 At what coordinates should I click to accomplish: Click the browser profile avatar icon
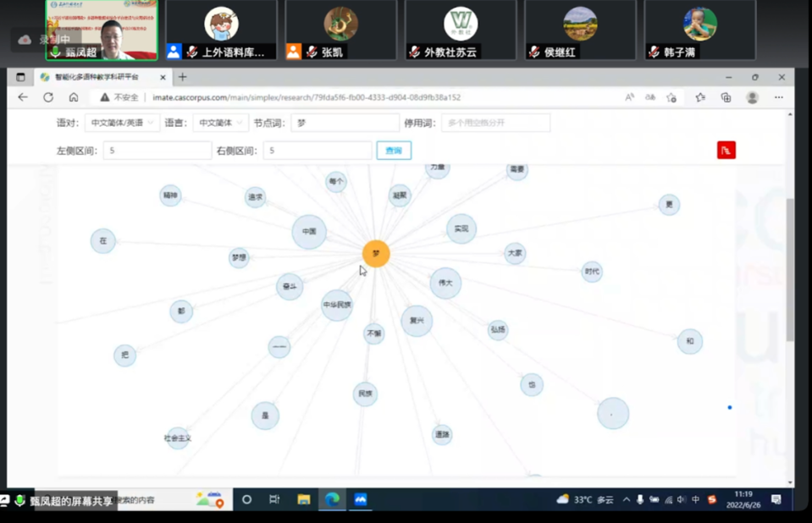pos(753,98)
